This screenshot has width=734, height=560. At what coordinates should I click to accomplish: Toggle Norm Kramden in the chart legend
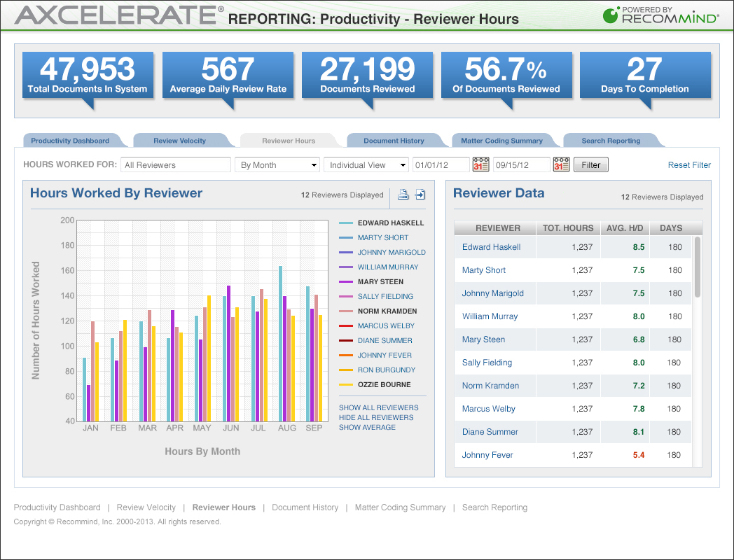tap(387, 311)
